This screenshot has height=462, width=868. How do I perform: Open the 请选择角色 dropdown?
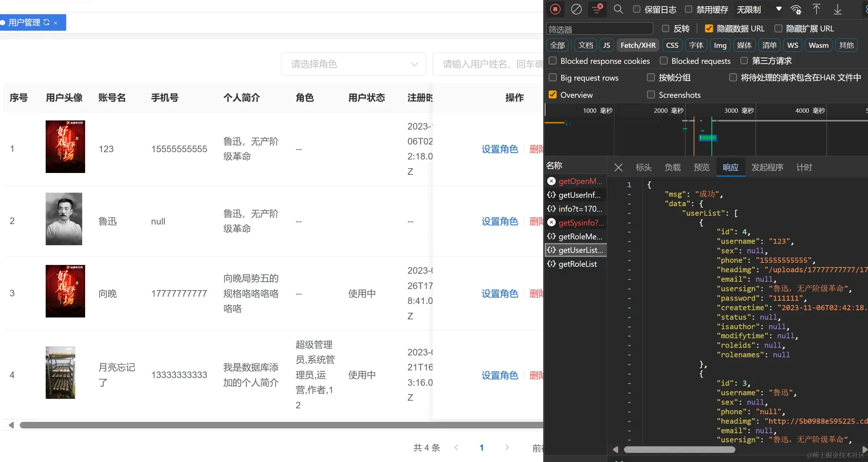tap(353, 64)
